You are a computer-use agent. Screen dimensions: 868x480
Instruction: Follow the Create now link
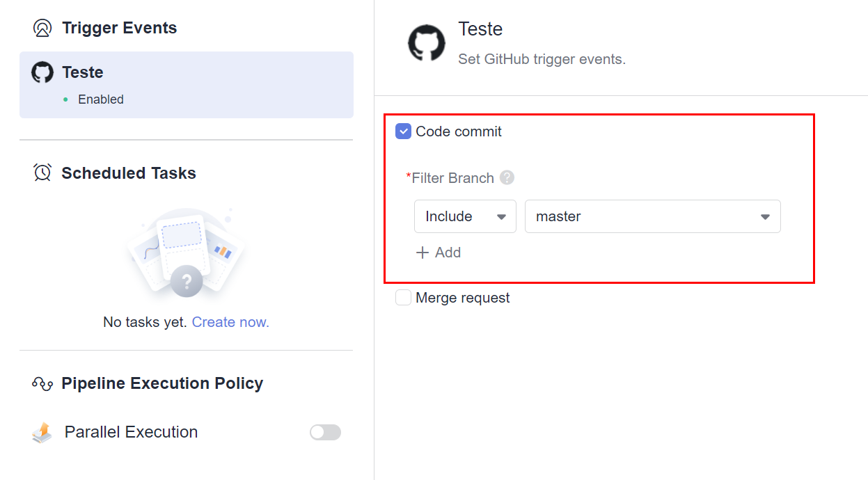[x=230, y=322]
